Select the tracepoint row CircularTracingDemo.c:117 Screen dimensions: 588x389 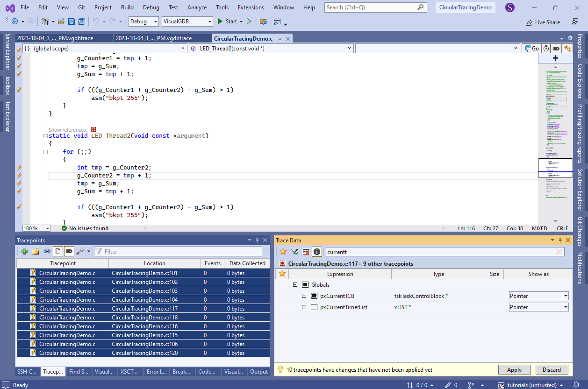pos(143,309)
